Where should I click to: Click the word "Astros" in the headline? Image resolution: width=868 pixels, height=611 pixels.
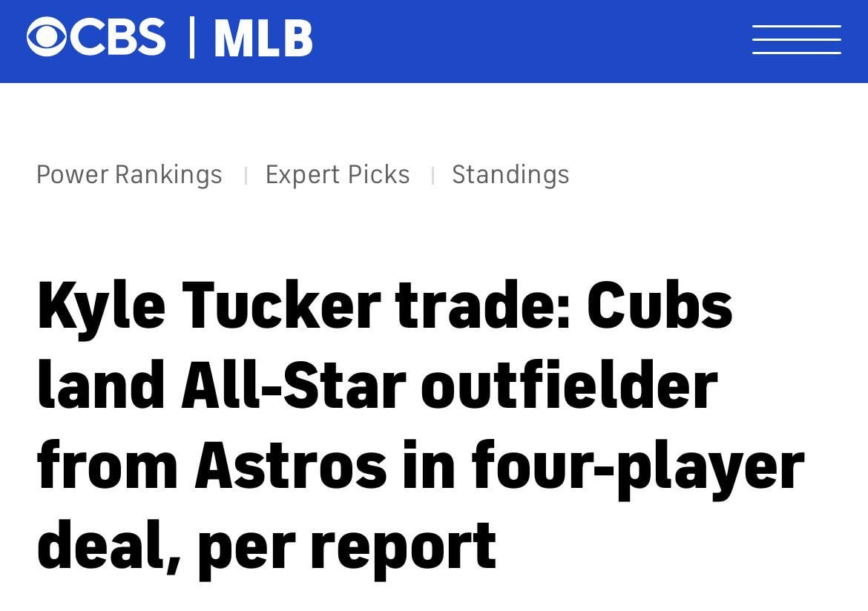291,466
